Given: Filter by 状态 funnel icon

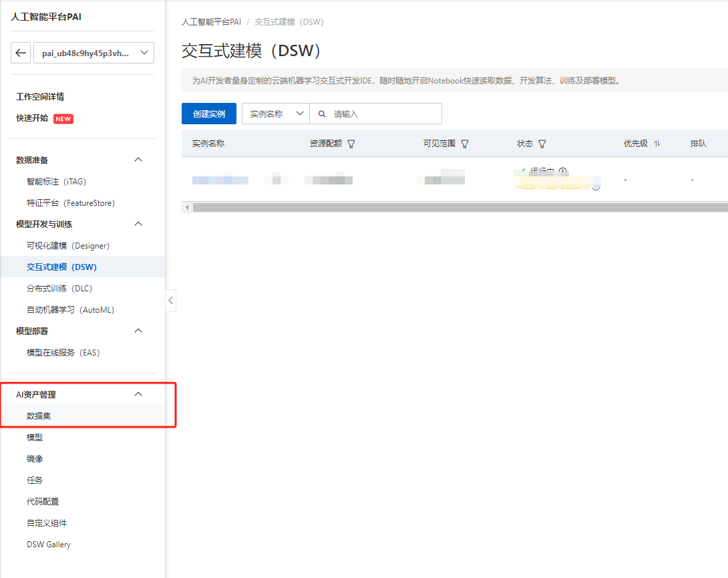Looking at the screenshot, I should click(x=542, y=144).
